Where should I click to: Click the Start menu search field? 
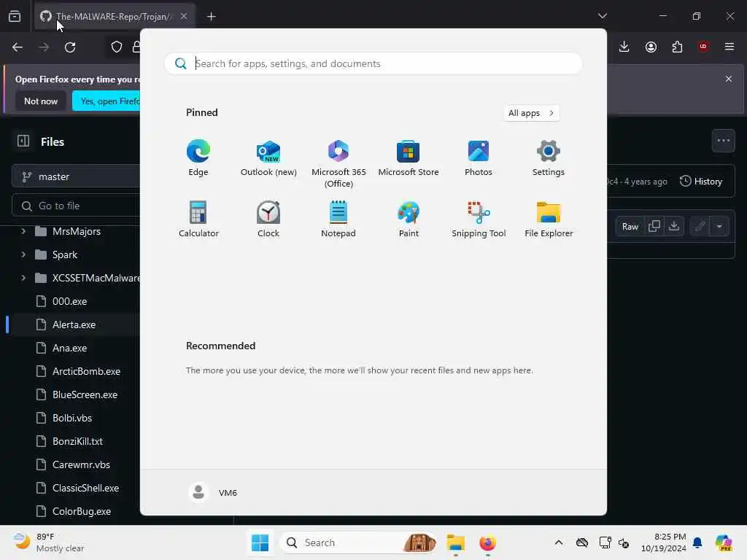pos(373,63)
